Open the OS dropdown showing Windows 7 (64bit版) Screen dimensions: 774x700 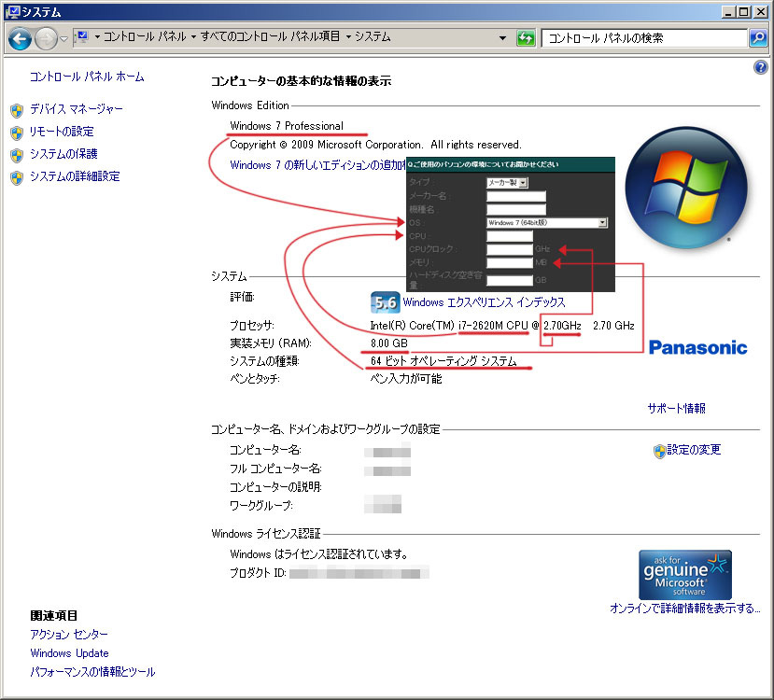pyautogui.click(x=547, y=222)
